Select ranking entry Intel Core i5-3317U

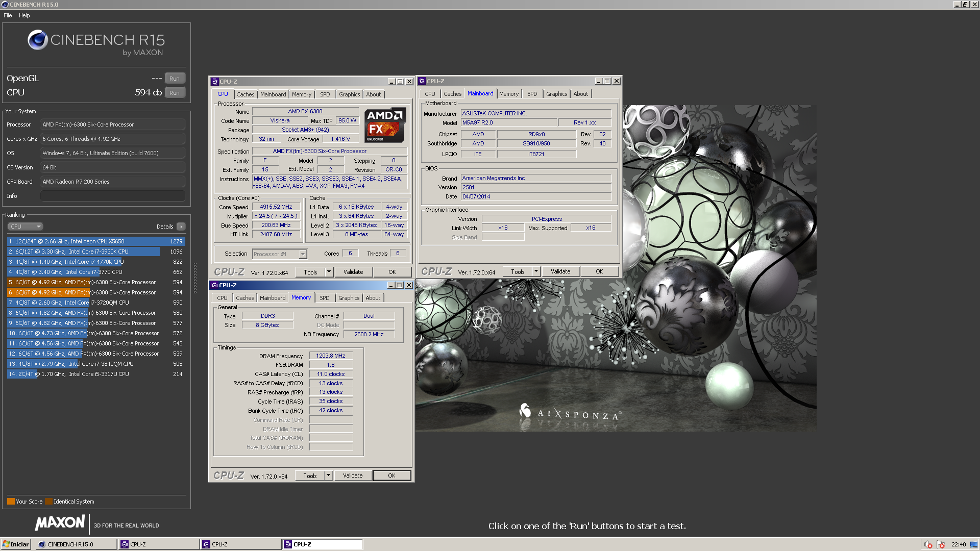click(96, 374)
